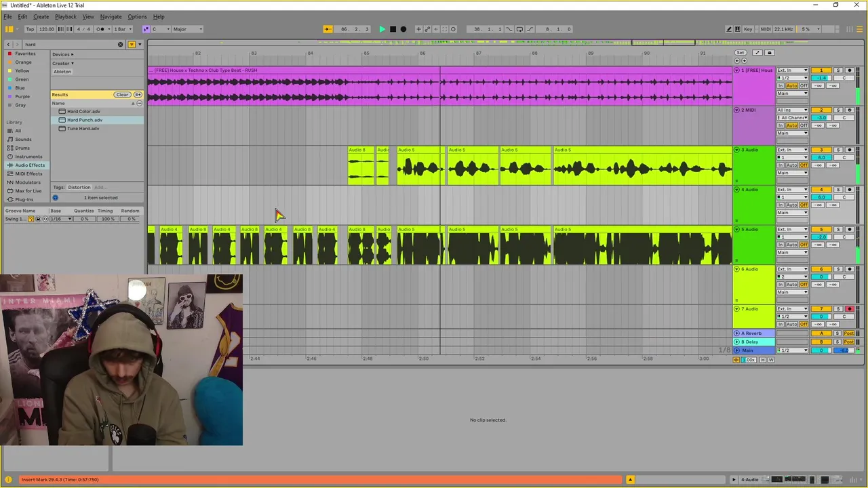The width and height of the screenshot is (868, 488).
Task: Open Instruments category in browser
Action: click(x=28, y=157)
